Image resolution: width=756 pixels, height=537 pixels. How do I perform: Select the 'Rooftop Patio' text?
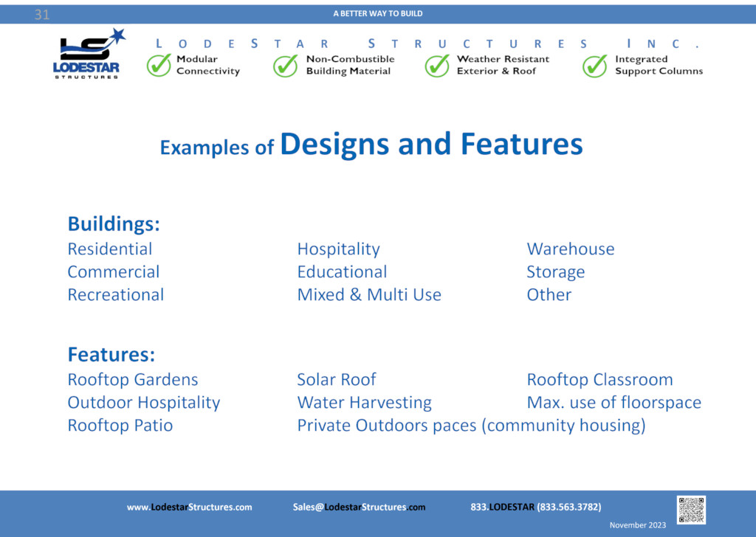(x=120, y=426)
